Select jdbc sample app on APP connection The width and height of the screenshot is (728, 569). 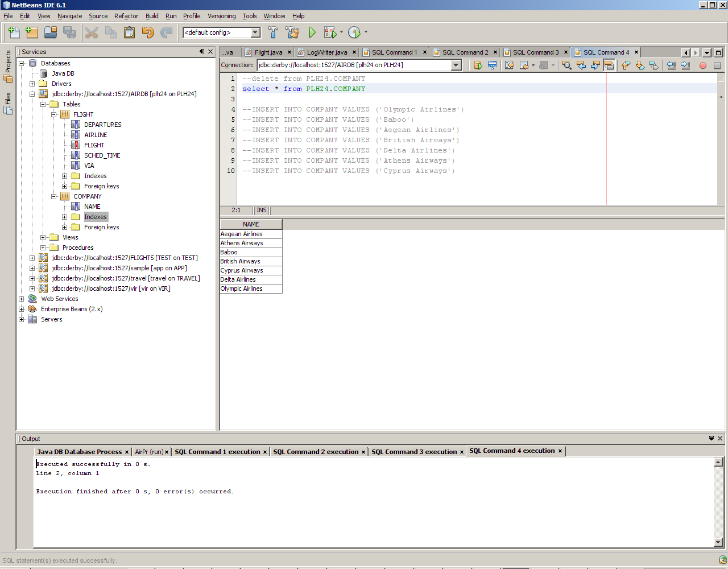pos(119,268)
